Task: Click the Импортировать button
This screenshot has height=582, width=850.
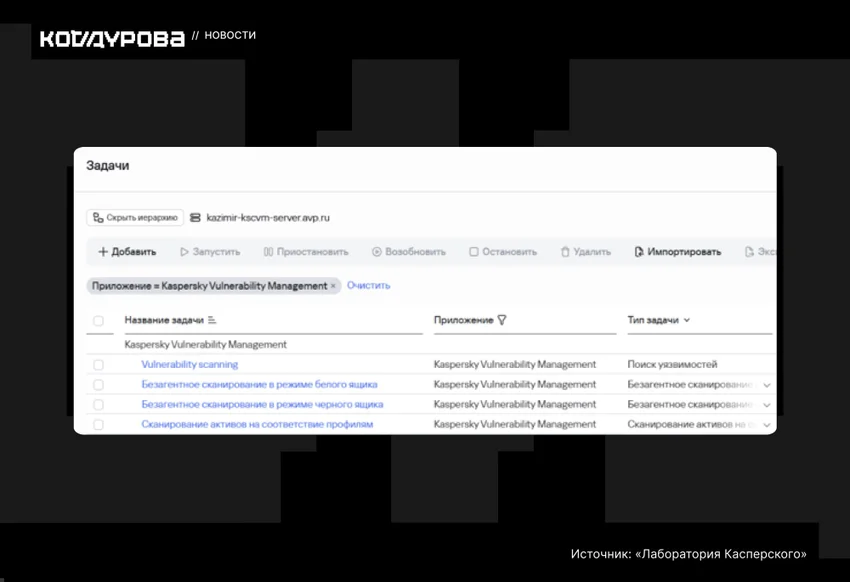Action: [x=678, y=252]
